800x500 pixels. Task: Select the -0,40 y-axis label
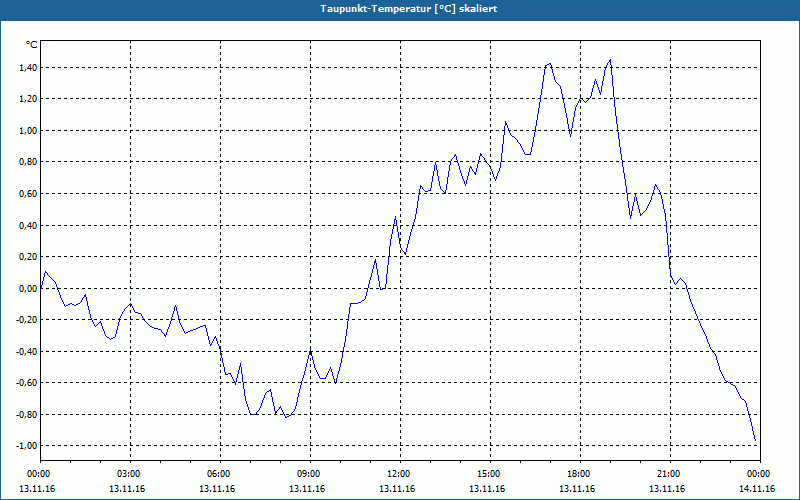tap(27, 352)
